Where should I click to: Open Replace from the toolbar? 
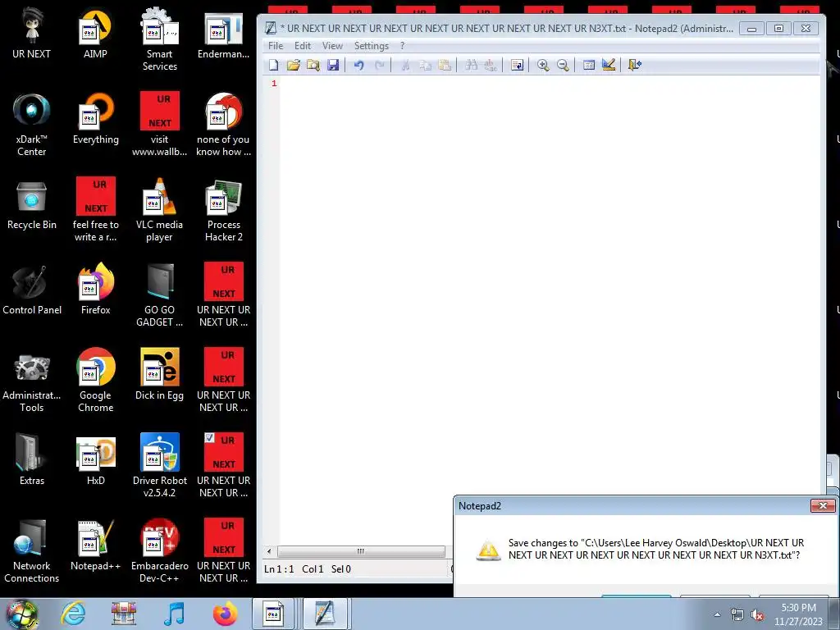tap(491, 66)
